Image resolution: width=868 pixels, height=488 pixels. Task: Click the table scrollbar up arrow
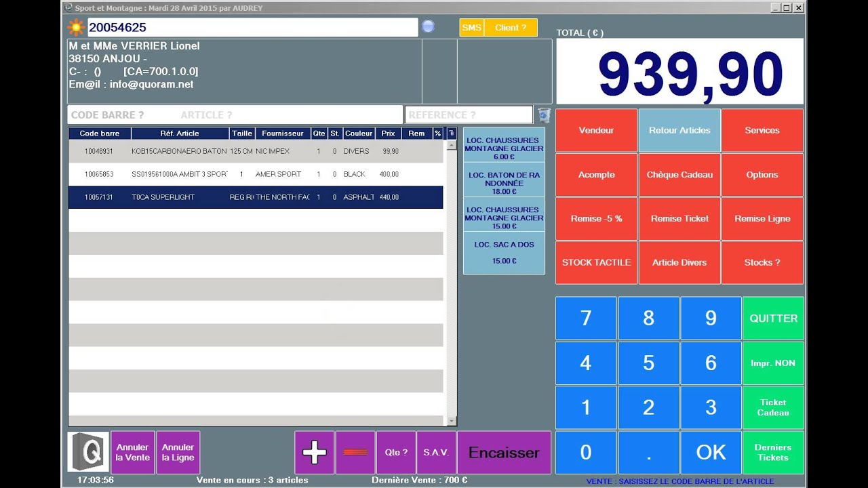pyautogui.click(x=452, y=145)
